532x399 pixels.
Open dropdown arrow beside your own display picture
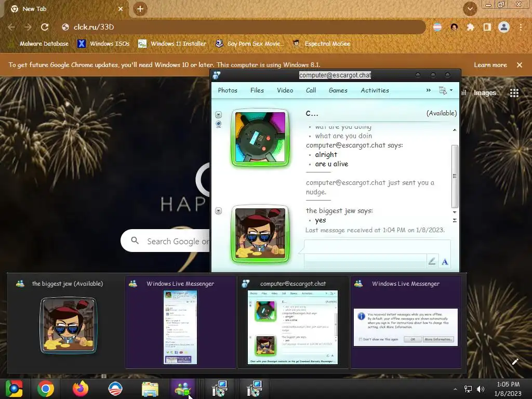(219, 211)
